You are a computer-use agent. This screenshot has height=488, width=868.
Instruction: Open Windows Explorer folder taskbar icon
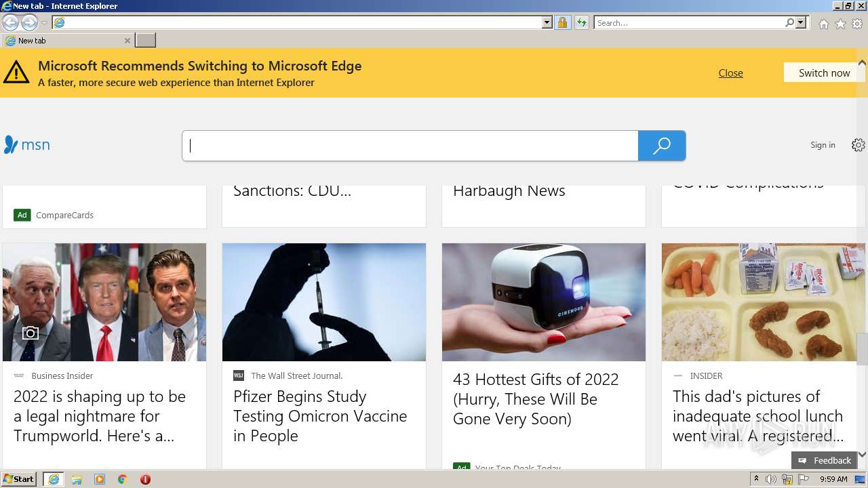tap(77, 479)
